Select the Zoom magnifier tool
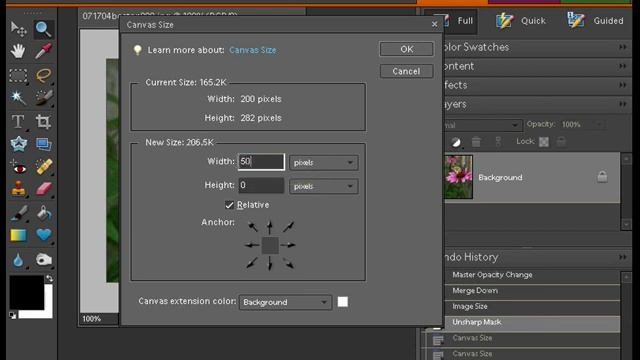 (43, 29)
